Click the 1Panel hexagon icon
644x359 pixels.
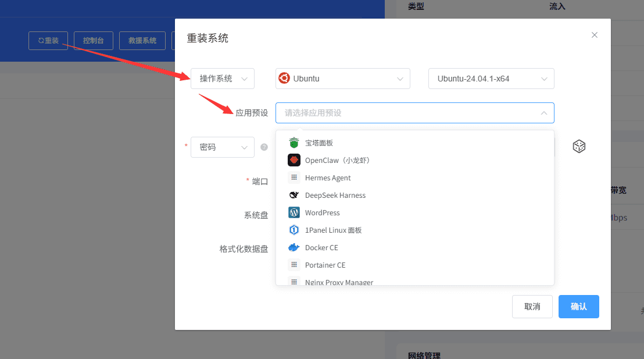(x=294, y=230)
